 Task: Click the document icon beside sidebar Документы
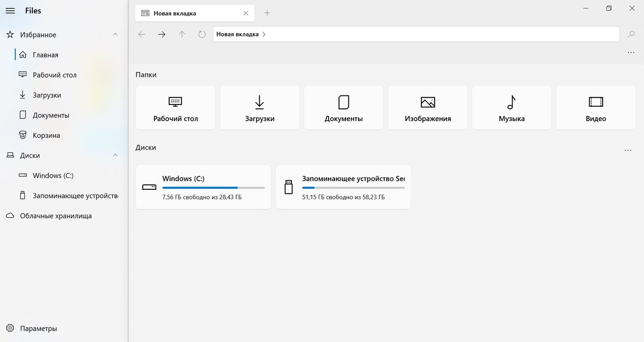pos(23,115)
